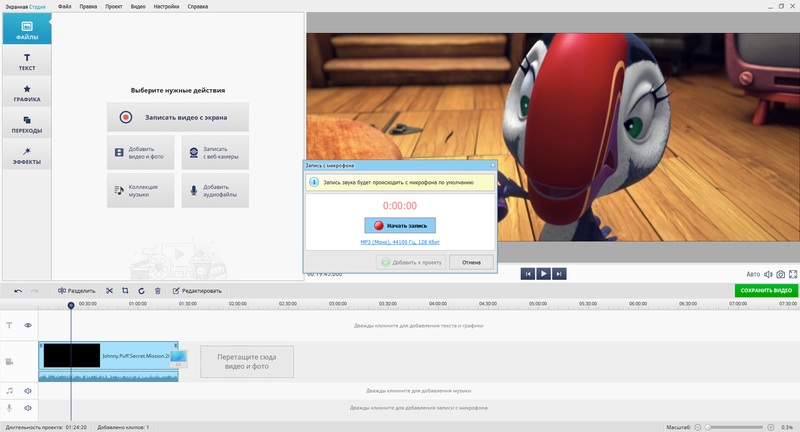
Task: Undo the last action
Action: [18, 291]
